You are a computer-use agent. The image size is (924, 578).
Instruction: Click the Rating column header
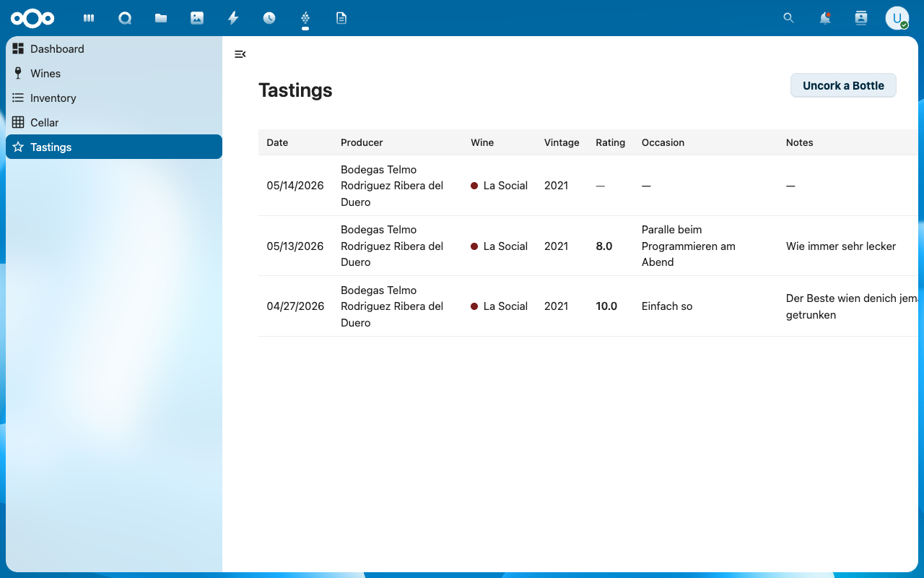coord(610,142)
